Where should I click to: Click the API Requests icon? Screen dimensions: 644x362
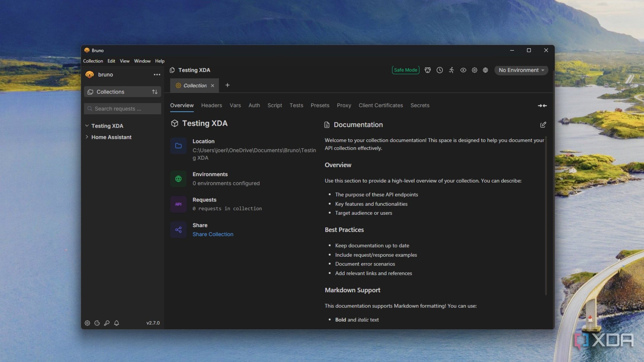pos(178,204)
